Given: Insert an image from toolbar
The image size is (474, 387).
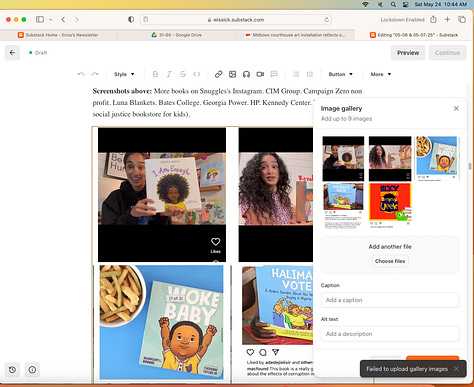Looking at the screenshot, I should click(x=232, y=74).
